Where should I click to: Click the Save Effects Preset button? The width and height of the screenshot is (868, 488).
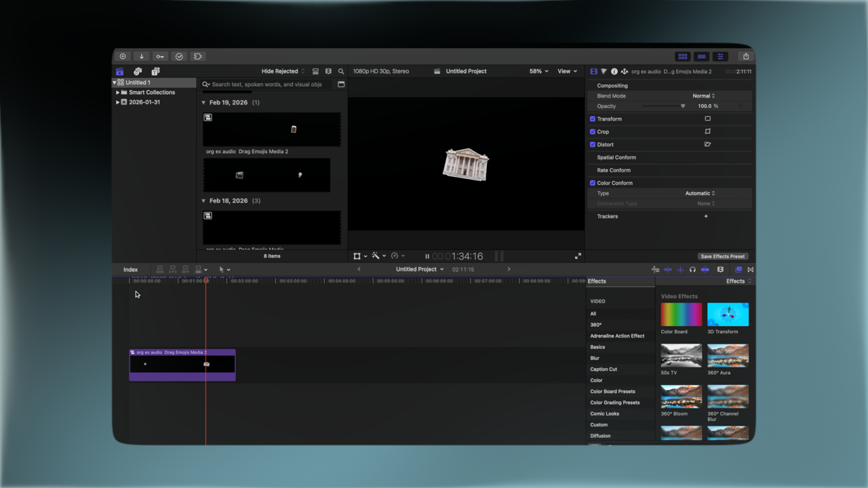723,256
